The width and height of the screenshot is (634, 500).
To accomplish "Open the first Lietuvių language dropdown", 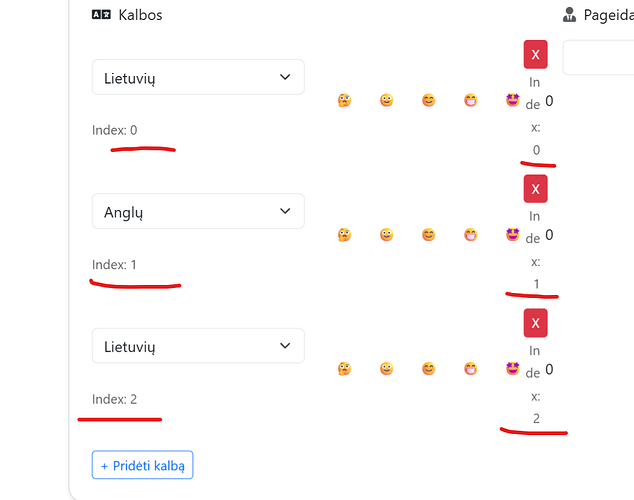I will [198, 77].
